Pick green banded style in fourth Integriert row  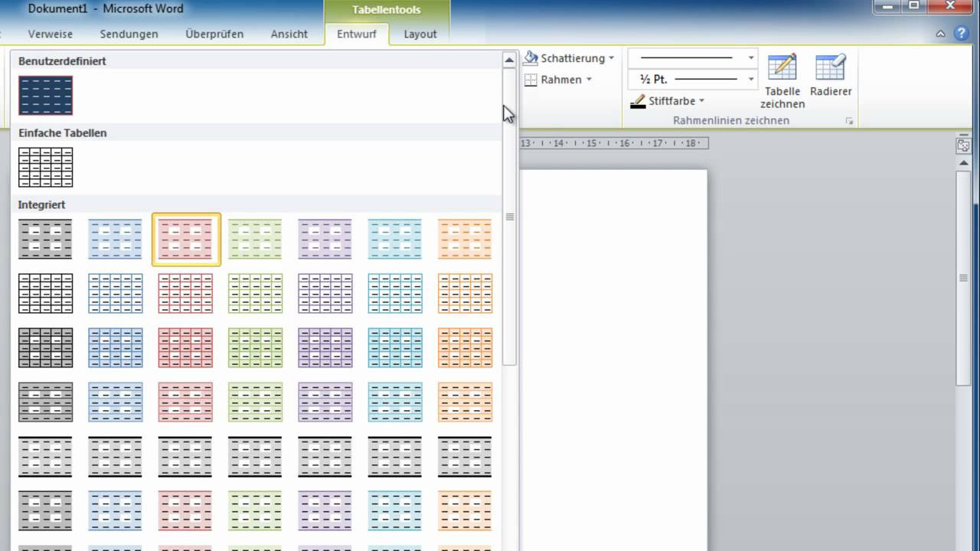point(255,403)
